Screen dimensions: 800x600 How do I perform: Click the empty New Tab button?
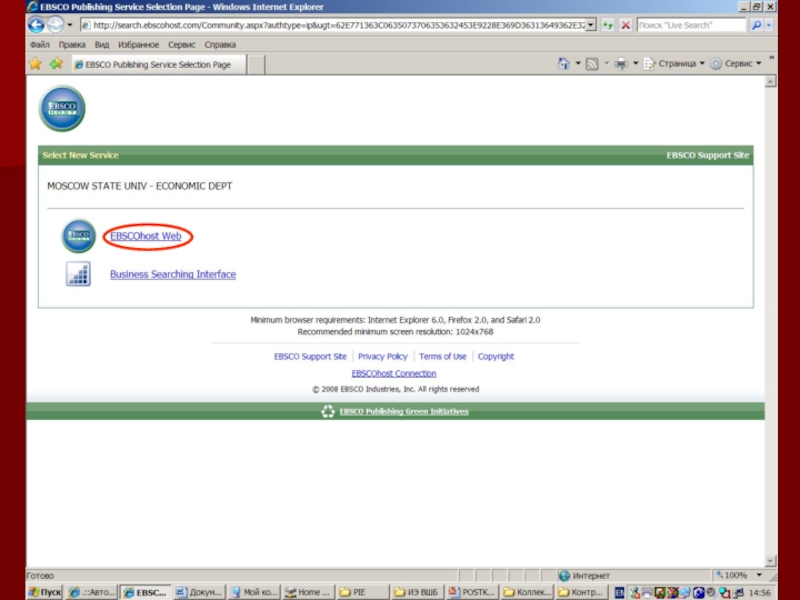coord(256,64)
